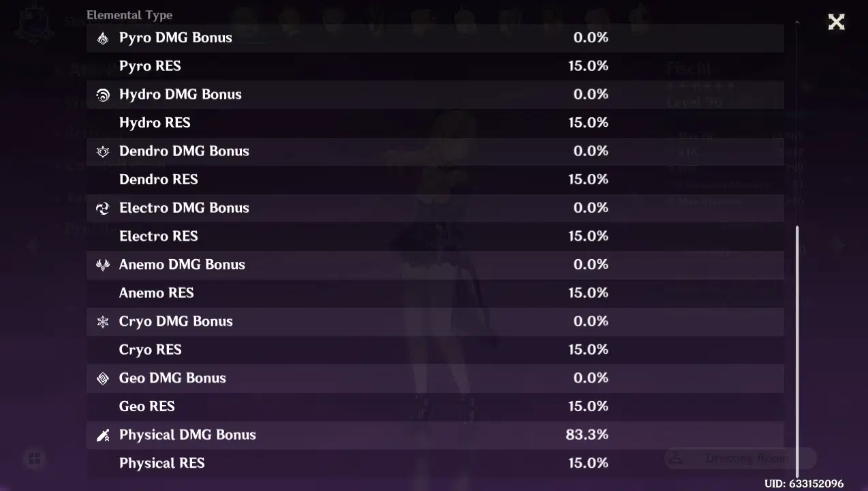This screenshot has height=491, width=868.
Task: Close the Elemental Type panel
Action: coord(836,22)
